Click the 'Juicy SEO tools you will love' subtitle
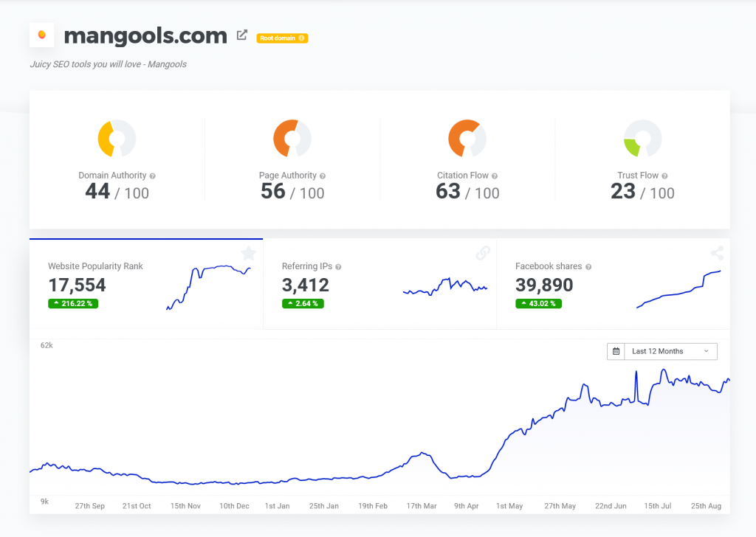Screen dimensions: 756x537 click(x=108, y=64)
